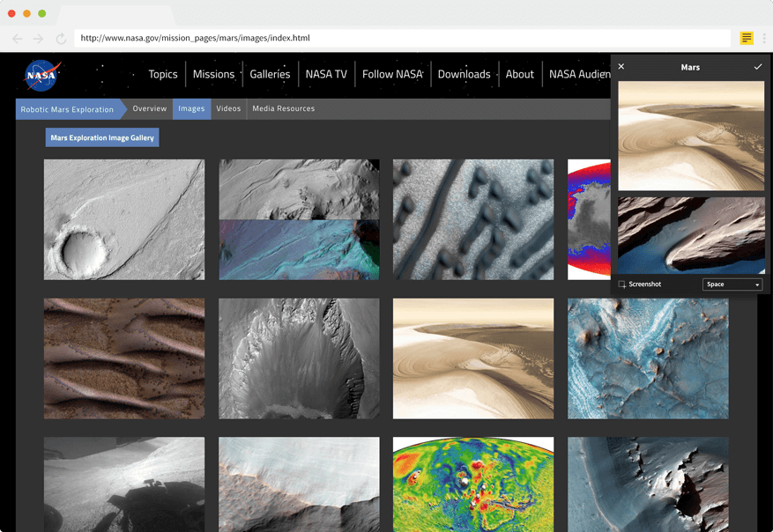Open the crater thumbnail in the gallery
Image resolution: width=773 pixels, height=532 pixels.
click(x=123, y=219)
